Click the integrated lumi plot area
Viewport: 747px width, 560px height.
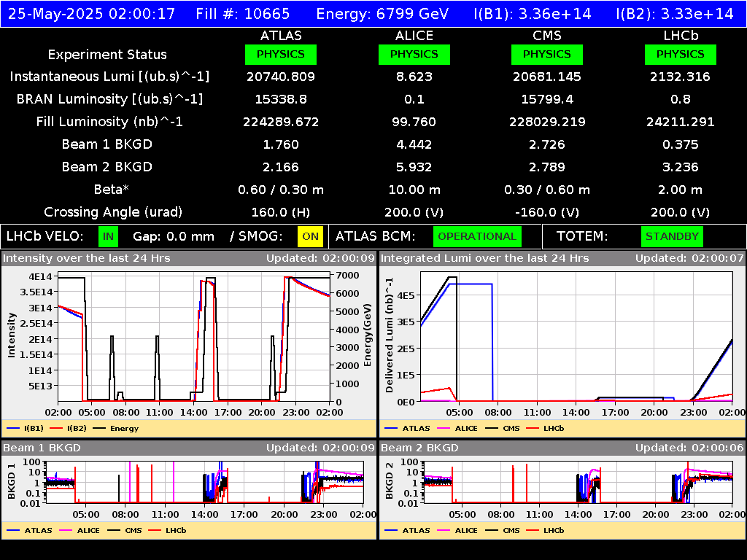pos(576,337)
